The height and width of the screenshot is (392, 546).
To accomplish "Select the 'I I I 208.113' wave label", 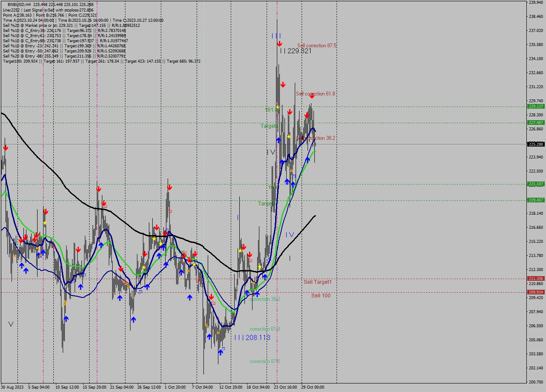I will (253, 337).
